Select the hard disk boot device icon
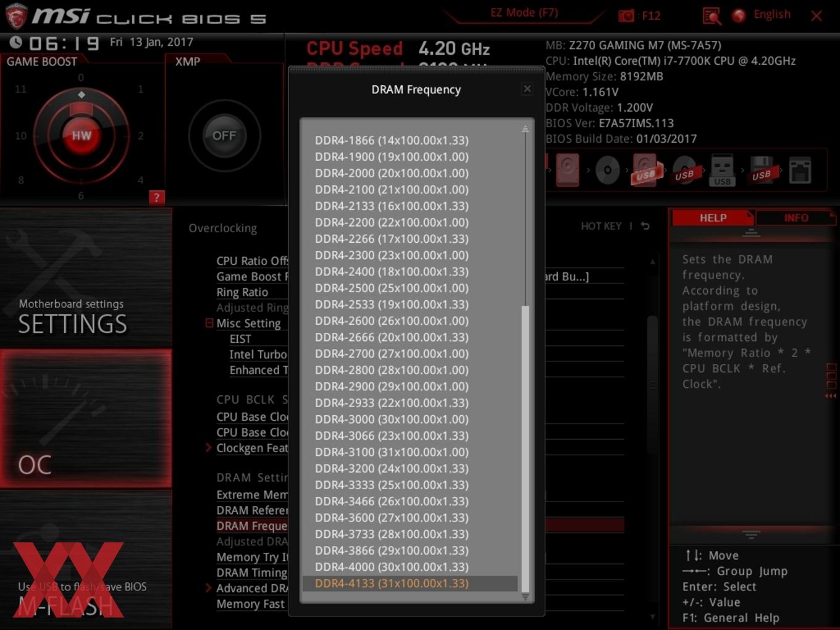 (568, 170)
